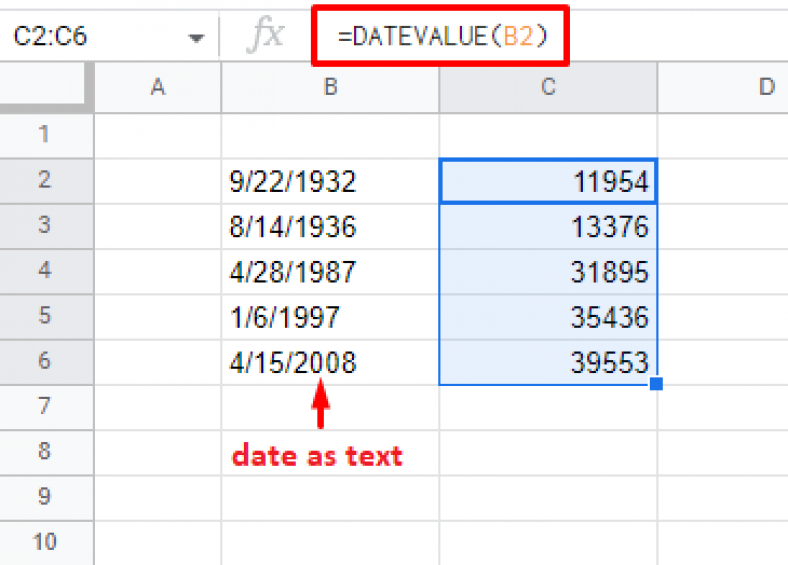Select cell C2 with value 11954

coord(548,181)
